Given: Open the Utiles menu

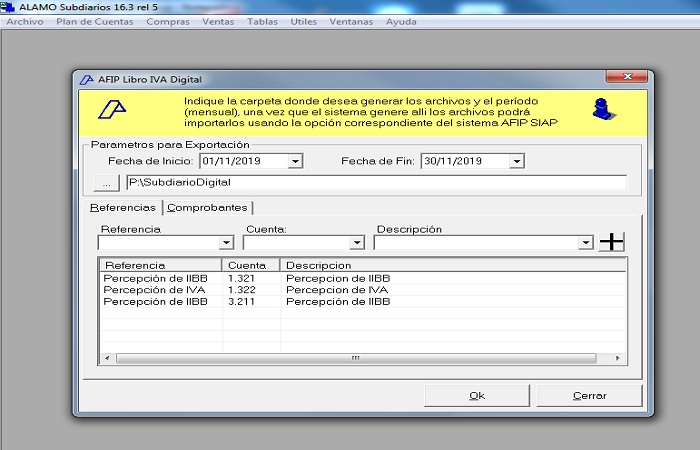Looking at the screenshot, I should [304, 21].
